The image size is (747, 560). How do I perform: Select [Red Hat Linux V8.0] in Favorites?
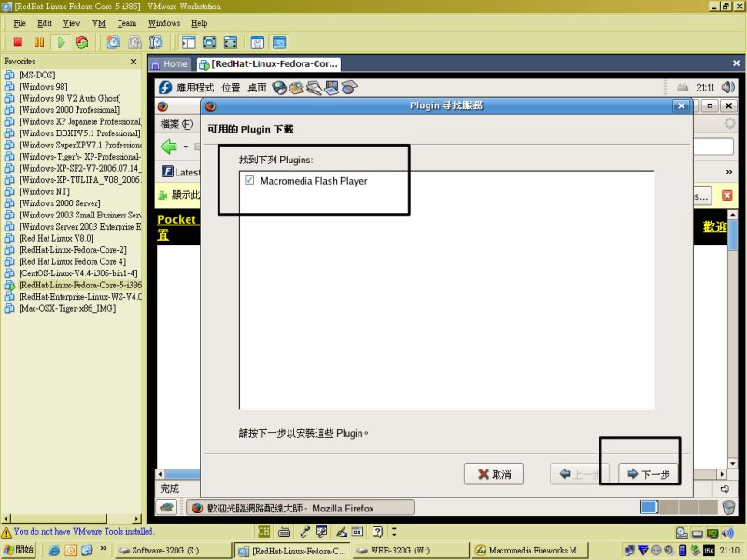[56, 239]
